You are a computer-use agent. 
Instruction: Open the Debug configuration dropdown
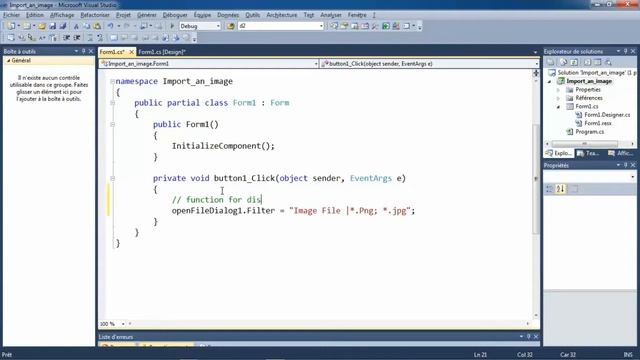pos(218,26)
